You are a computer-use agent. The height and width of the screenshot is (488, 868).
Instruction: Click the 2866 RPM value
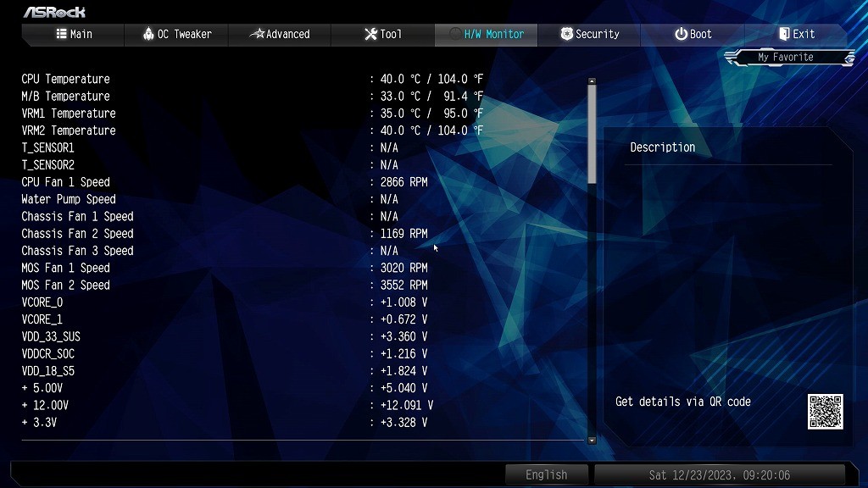click(x=403, y=182)
